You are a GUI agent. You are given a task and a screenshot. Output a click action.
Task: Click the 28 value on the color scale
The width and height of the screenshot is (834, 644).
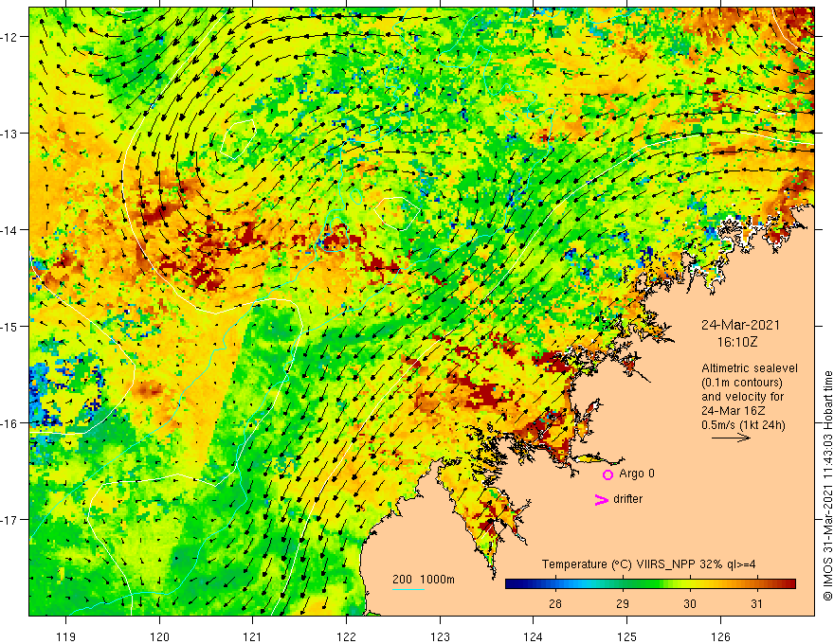coord(554,603)
